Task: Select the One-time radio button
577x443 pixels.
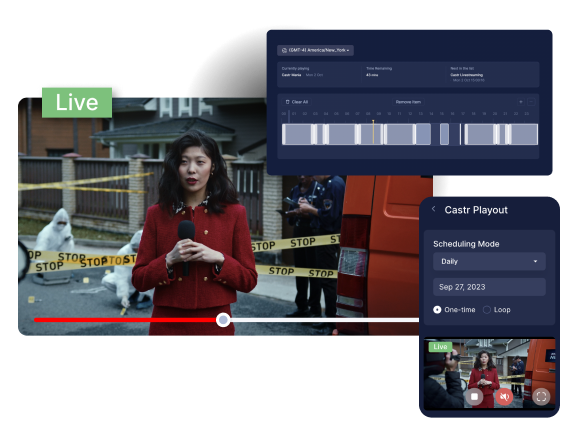Action: coord(437,310)
